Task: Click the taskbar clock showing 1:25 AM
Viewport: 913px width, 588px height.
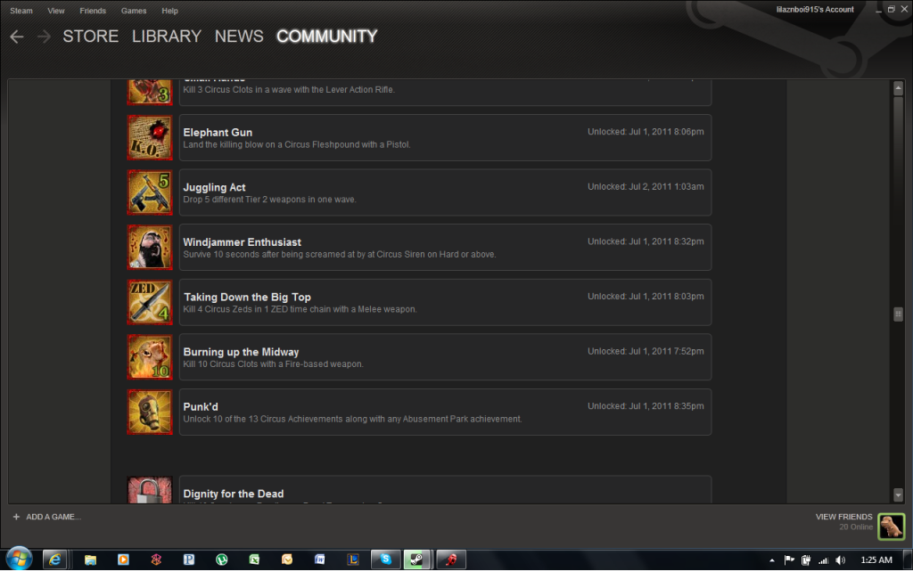Action: pos(876,560)
